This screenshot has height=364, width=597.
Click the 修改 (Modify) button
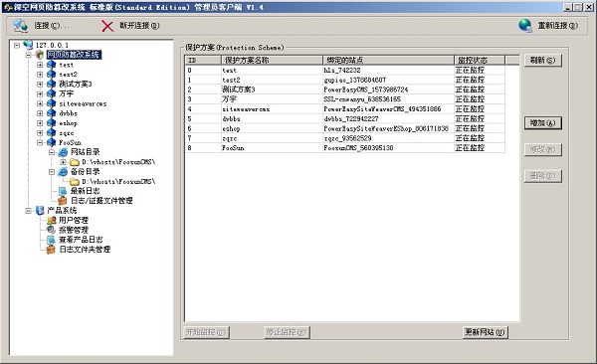pyautogui.click(x=543, y=149)
